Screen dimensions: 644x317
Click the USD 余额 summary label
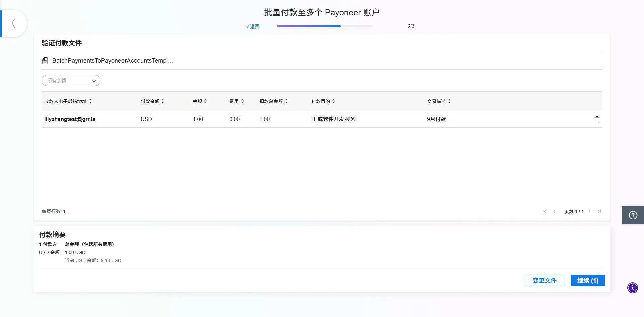pyautogui.click(x=49, y=252)
